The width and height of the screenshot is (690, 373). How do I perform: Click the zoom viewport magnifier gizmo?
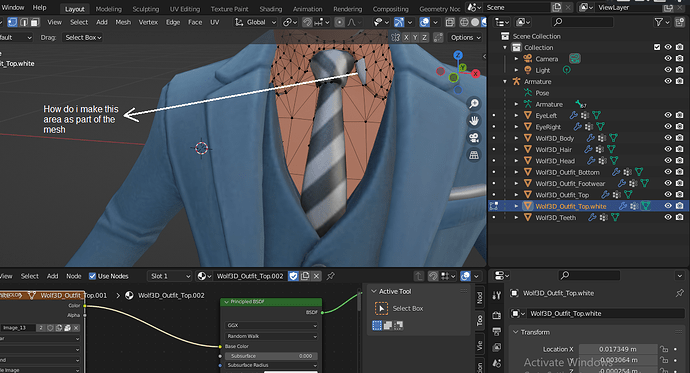click(x=474, y=104)
